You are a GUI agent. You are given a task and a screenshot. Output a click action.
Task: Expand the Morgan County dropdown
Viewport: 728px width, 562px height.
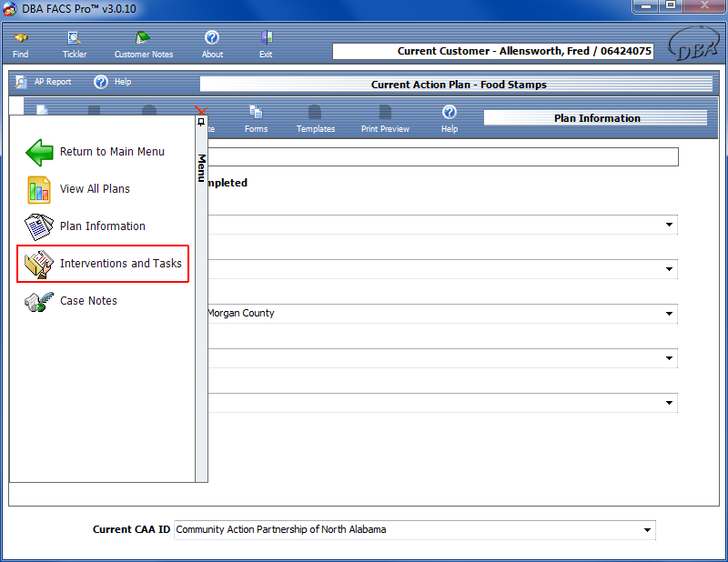click(x=669, y=314)
